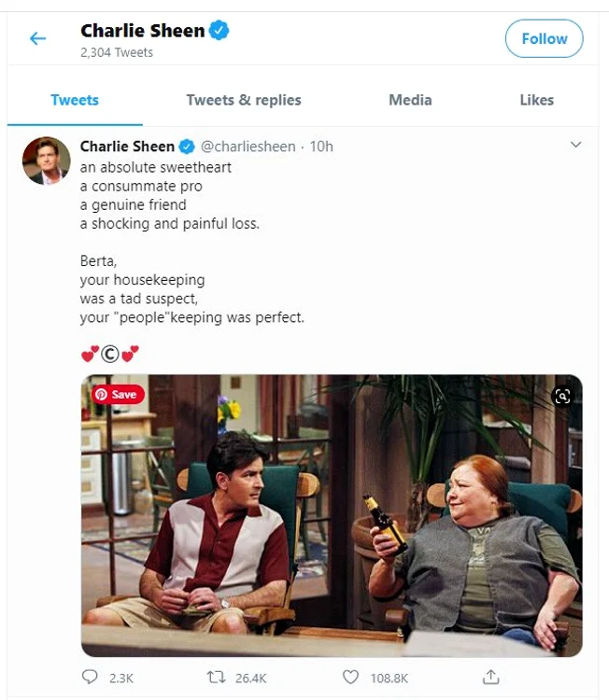Like the tweet with heart icon
609x700 pixels.
coord(350,678)
